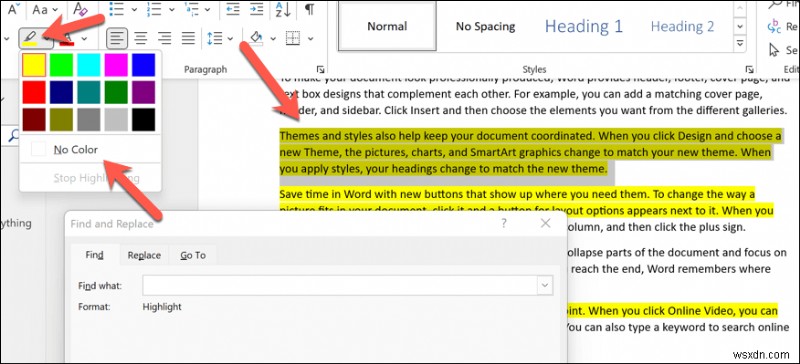The width and height of the screenshot is (800, 364).
Task: Sort the selection using the A-Z icon
Action: (283, 9)
